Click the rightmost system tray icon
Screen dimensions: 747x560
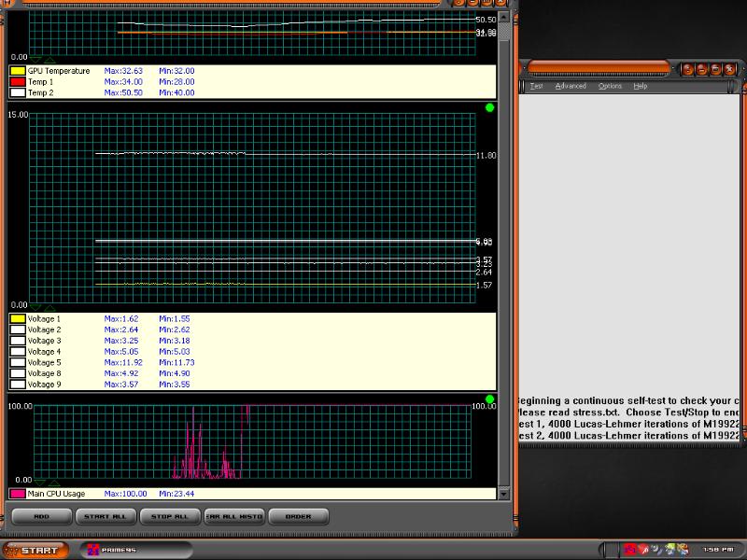[x=684, y=549]
